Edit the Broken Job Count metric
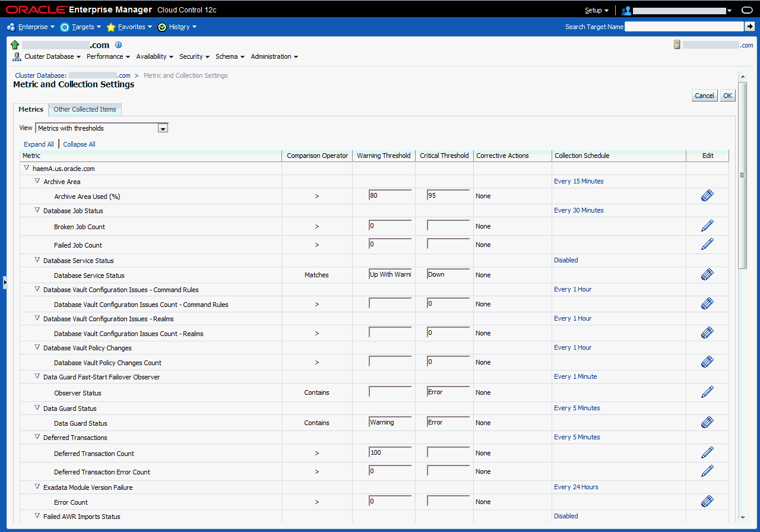The image size is (760, 532). 707,226
